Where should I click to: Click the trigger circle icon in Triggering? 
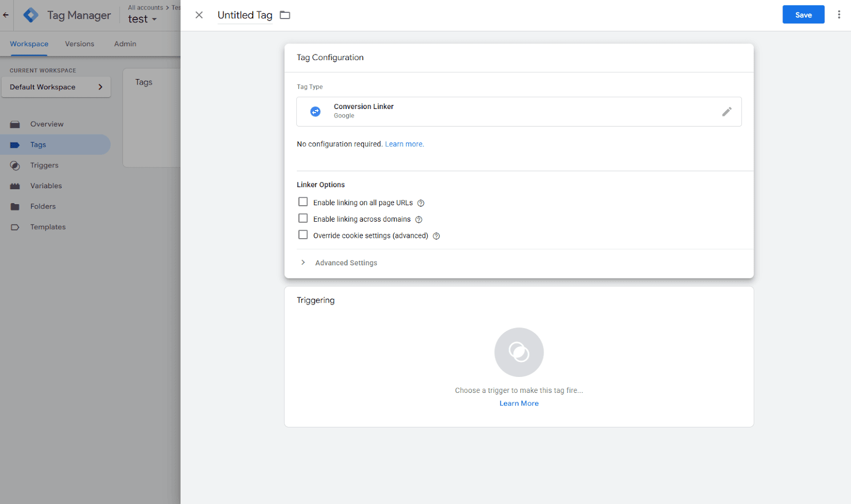[x=519, y=352]
